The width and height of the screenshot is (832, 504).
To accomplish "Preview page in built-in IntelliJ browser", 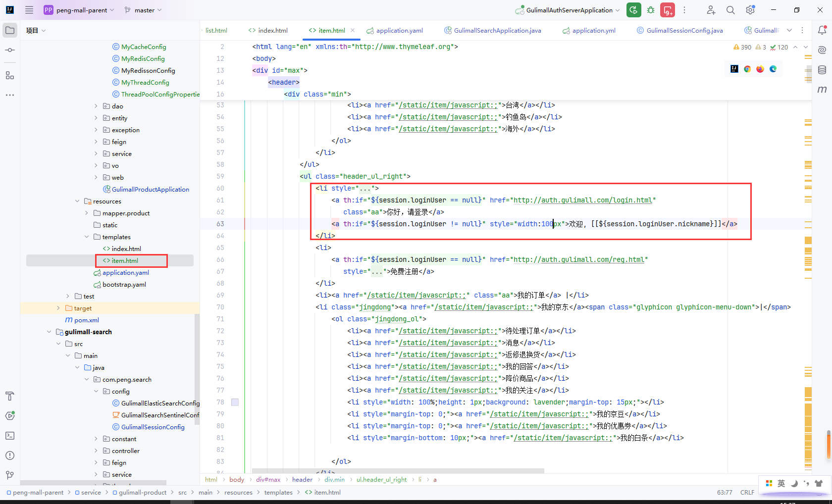I will 734,69.
